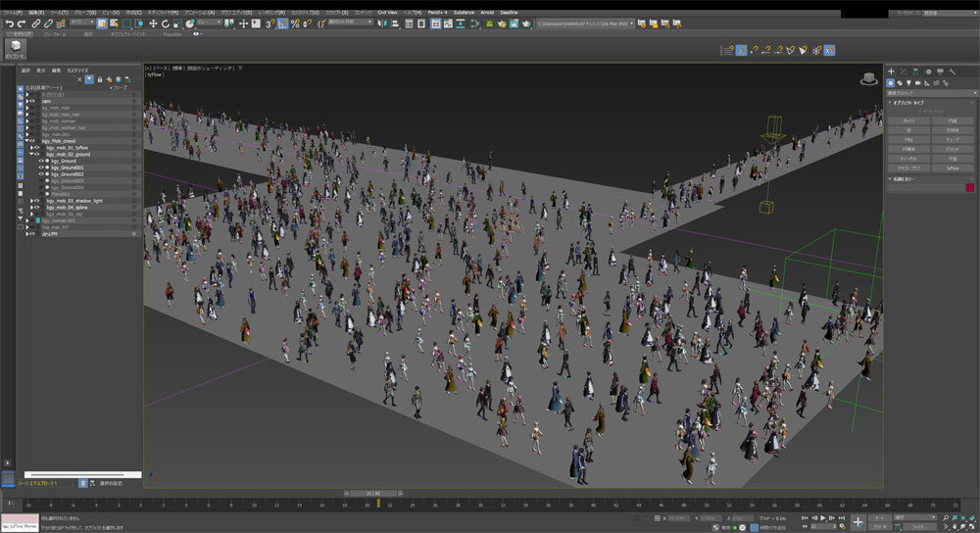
Task: Click the Box object type button
Action: pos(908,121)
